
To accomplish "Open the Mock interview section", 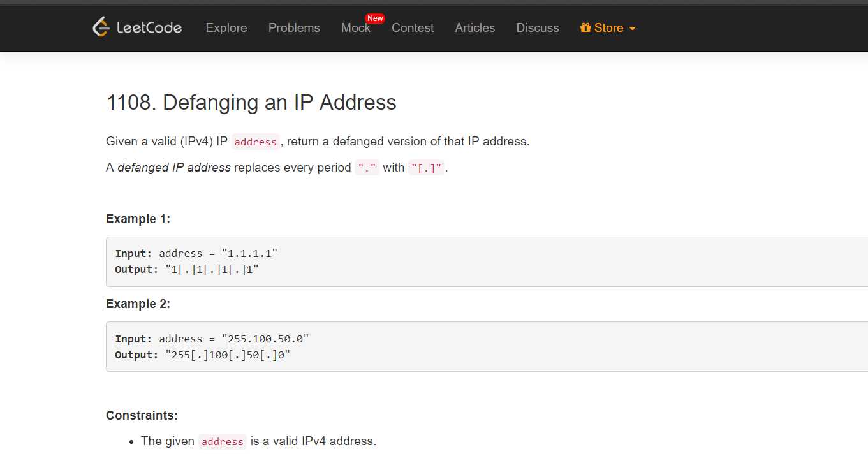I will coord(356,28).
